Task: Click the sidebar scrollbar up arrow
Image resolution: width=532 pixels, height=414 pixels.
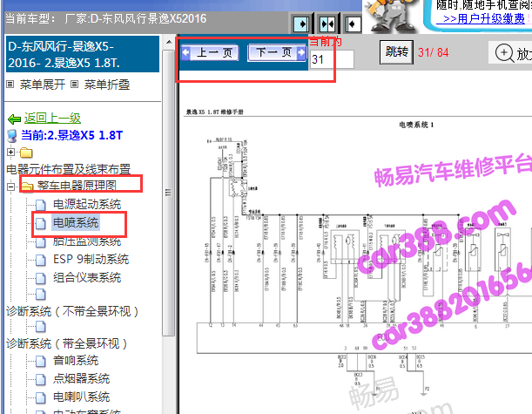Action: point(169,42)
